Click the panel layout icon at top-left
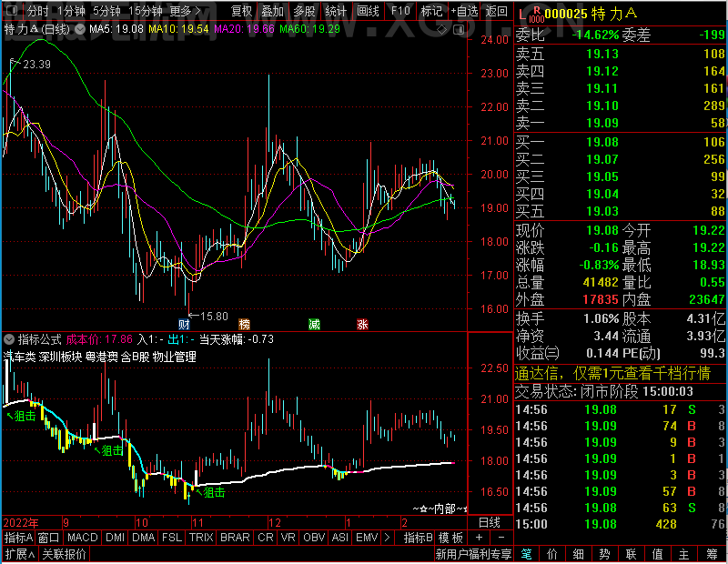Image resolution: width=728 pixels, height=564 pixels. (12, 10)
